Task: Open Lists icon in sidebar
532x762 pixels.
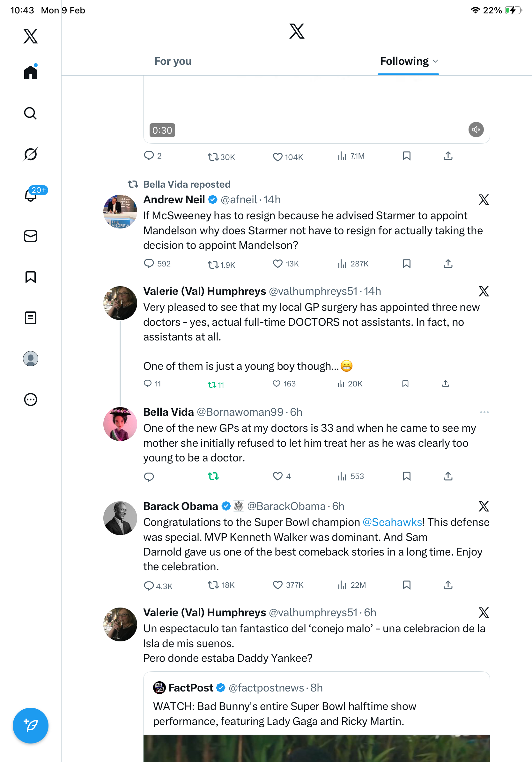Action: pyautogui.click(x=30, y=318)
